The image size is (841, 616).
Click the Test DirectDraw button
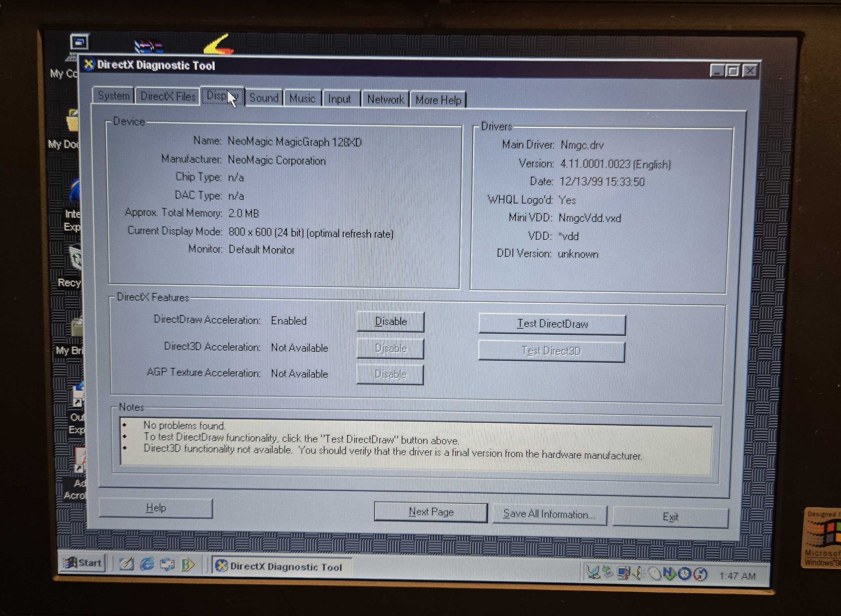point(552,324)
